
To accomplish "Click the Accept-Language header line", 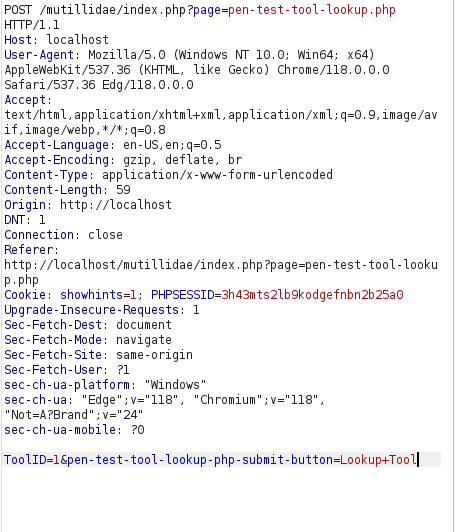I will pos(113,145).
